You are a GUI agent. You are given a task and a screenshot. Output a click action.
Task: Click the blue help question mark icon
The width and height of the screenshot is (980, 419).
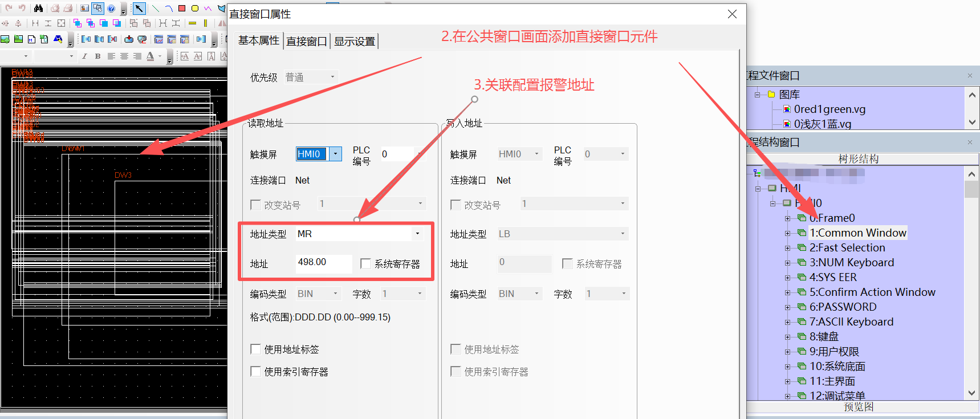[x=111, y=8]
